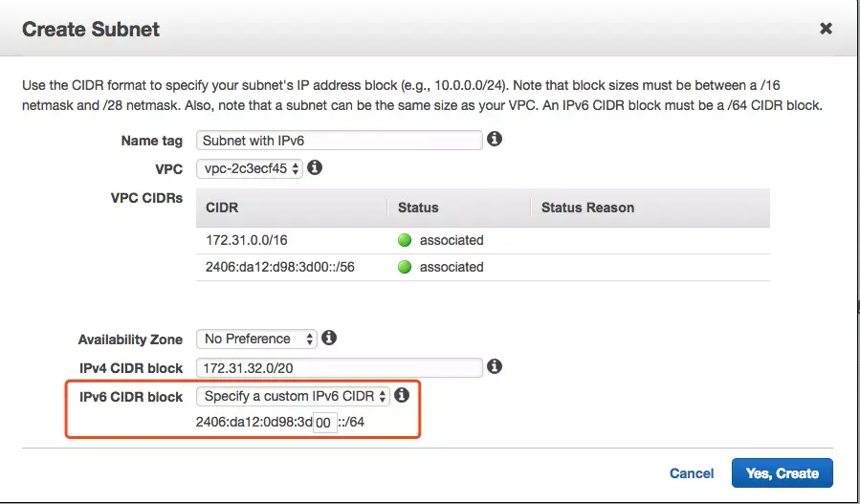Click the info icon beside Name tag field
Screen dimensions: 860x504
495,140
